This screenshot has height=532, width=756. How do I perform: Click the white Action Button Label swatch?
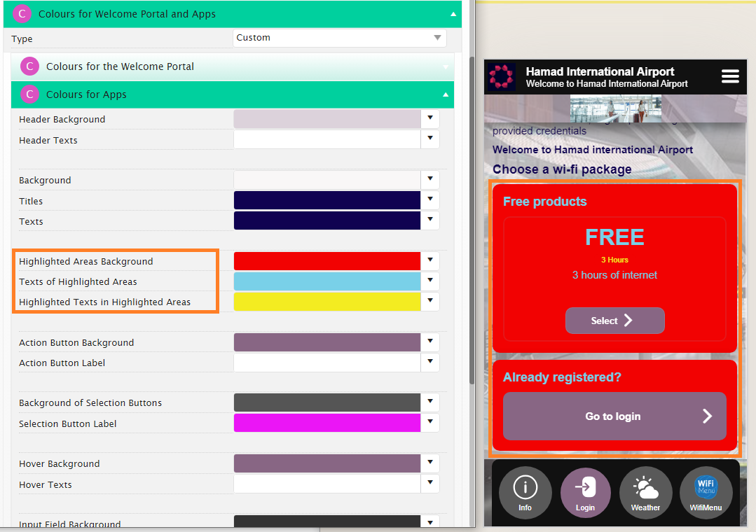(x=327, y=363)
